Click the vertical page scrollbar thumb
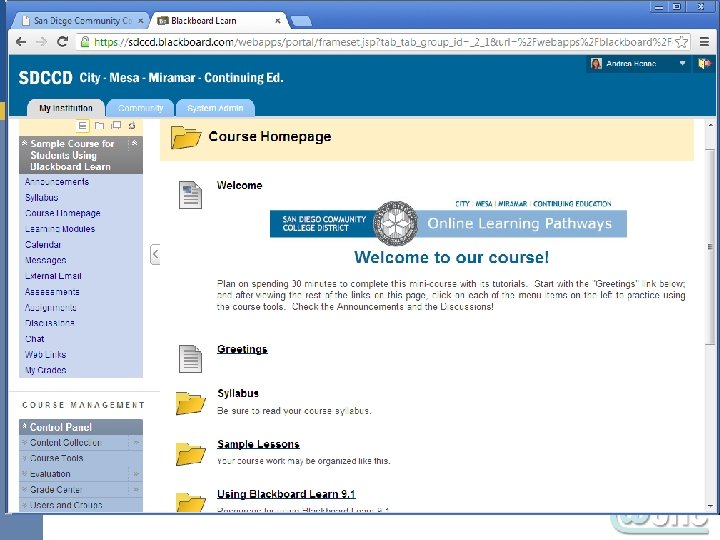The width and height of the screenshot is (720, 540). tap(710, 246)
